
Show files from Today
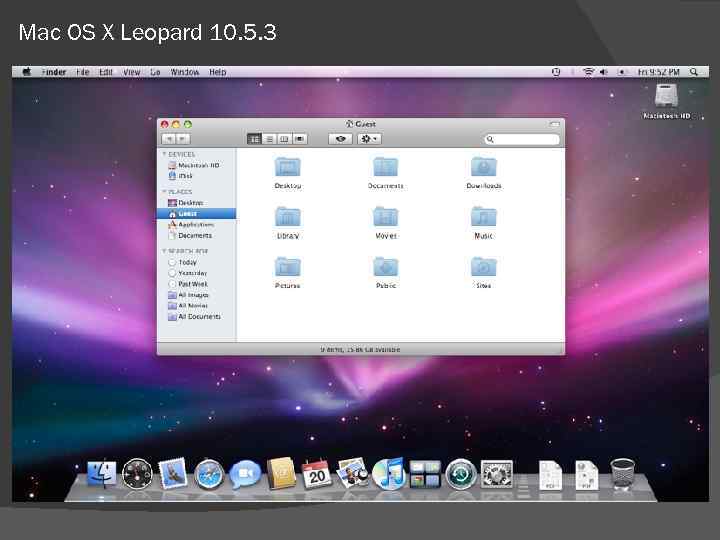(x=197, y=262)
